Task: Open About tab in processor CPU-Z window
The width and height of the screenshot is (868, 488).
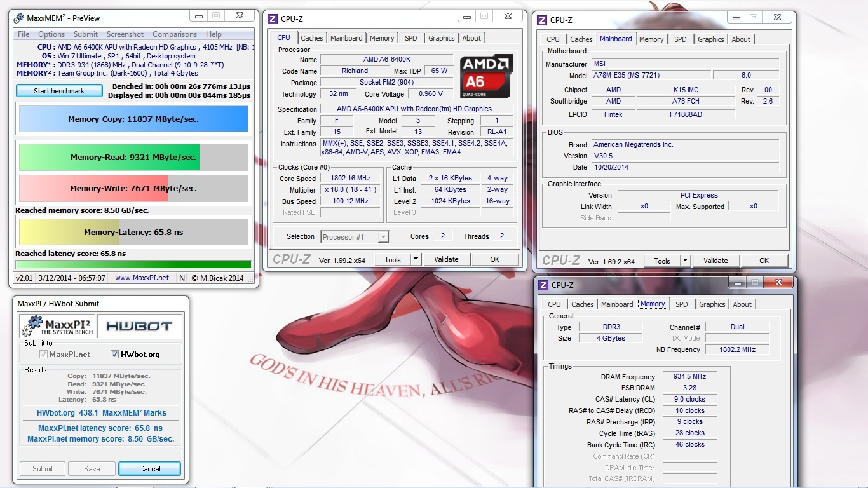Action: pyautogui.click(x=471, y=38)
